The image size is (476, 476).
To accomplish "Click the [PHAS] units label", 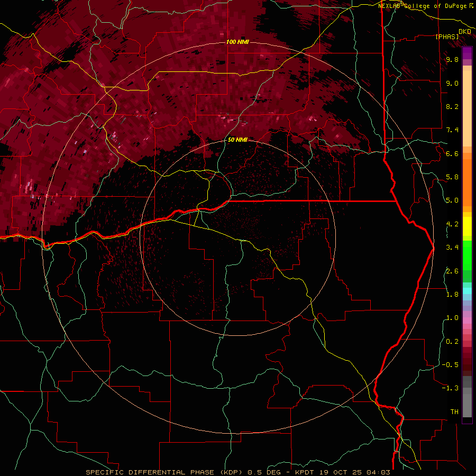I will [x=447, y=37].
